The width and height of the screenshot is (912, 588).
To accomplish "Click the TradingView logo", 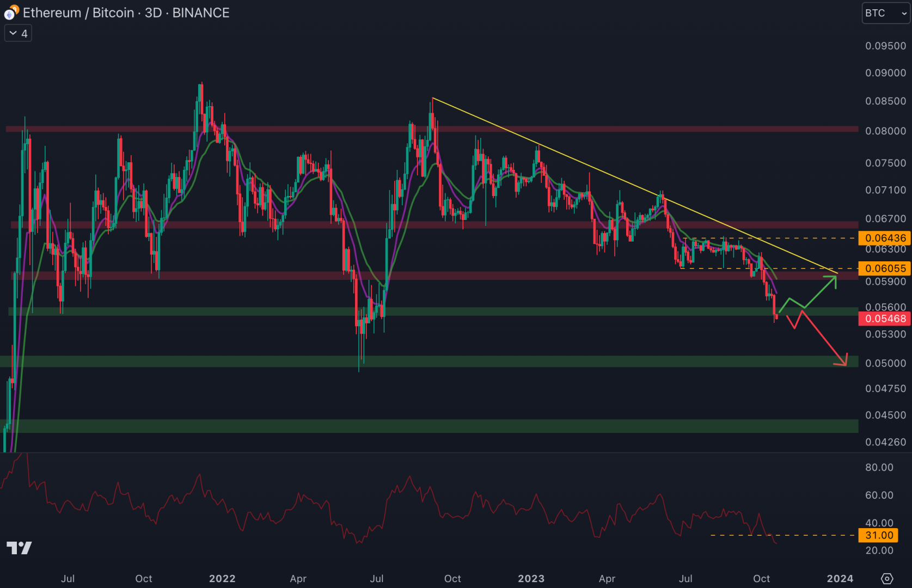I will click(19, 548).
